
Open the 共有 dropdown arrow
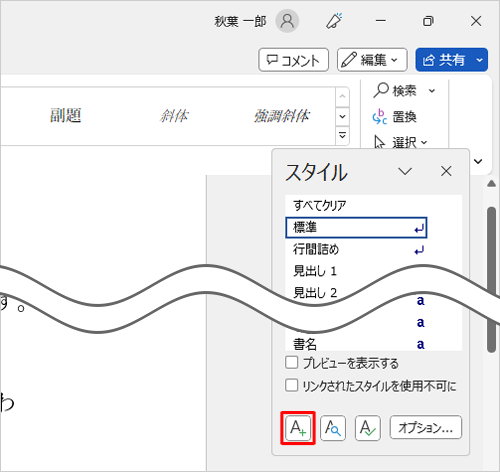(480, 60)
